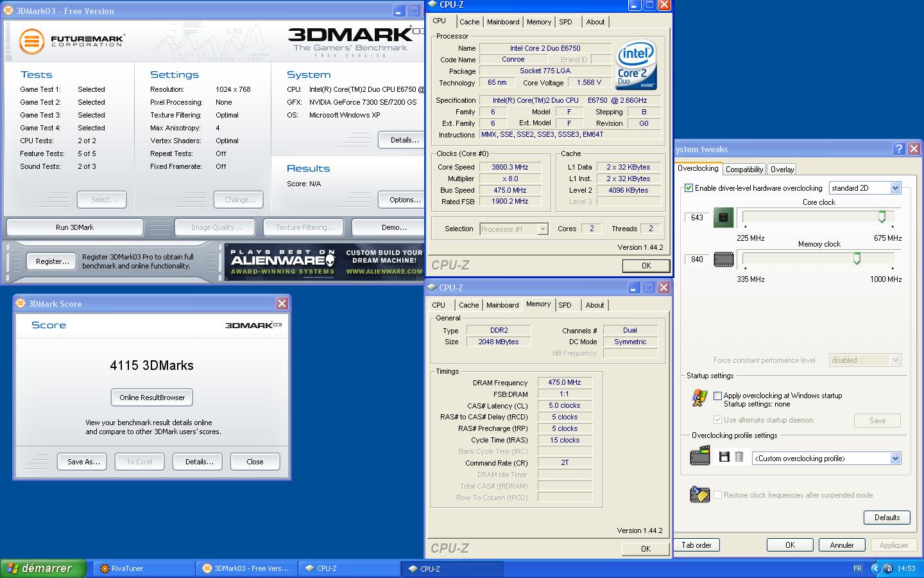Screen dimensions: 924x578
Task: Toggle Restore clock frequencies after suspended mode
Action: coord(717,495)
